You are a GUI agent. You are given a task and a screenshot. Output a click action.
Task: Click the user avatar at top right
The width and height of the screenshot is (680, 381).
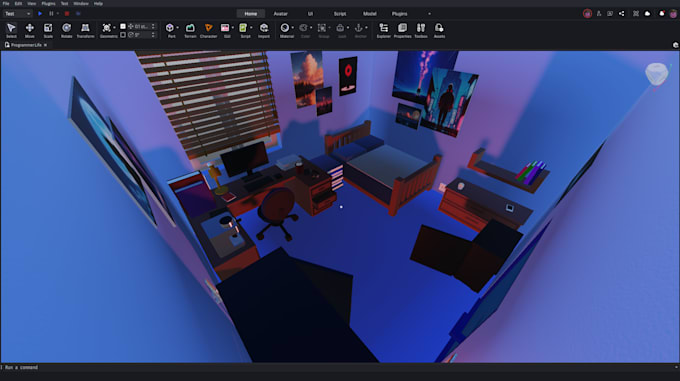point(673,14)
